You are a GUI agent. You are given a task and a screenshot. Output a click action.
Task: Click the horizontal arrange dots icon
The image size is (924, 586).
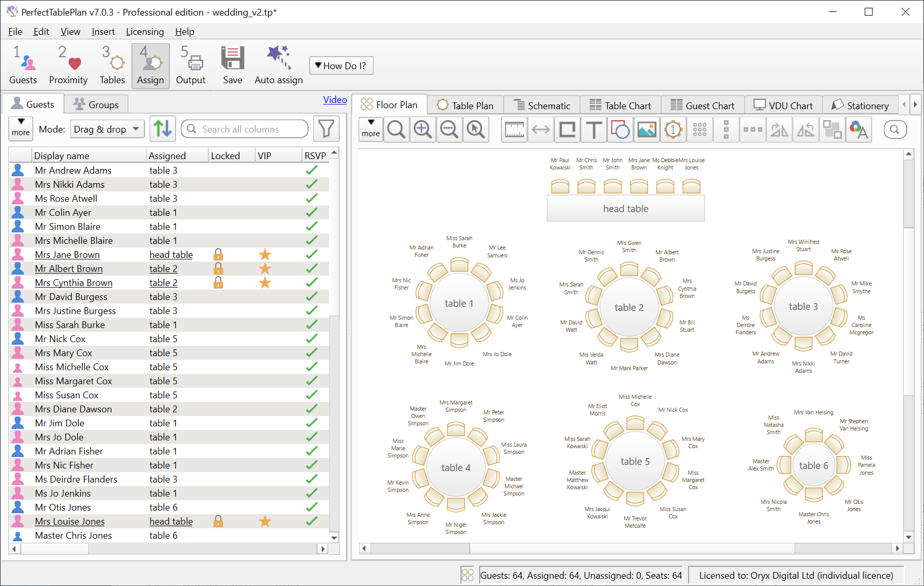click(x=753, y=130)
